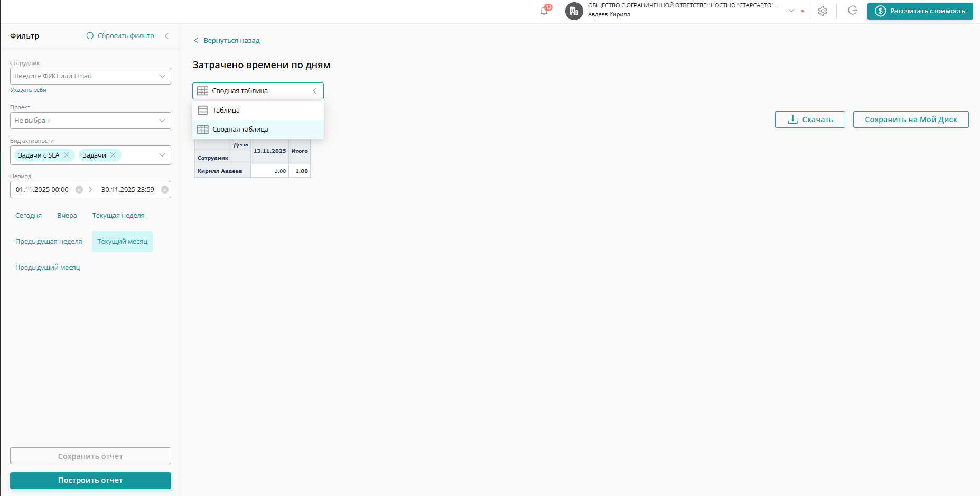Click '13.11.2025' column header
The height and width of the screenshot is (496, 980).
point(270,151)
